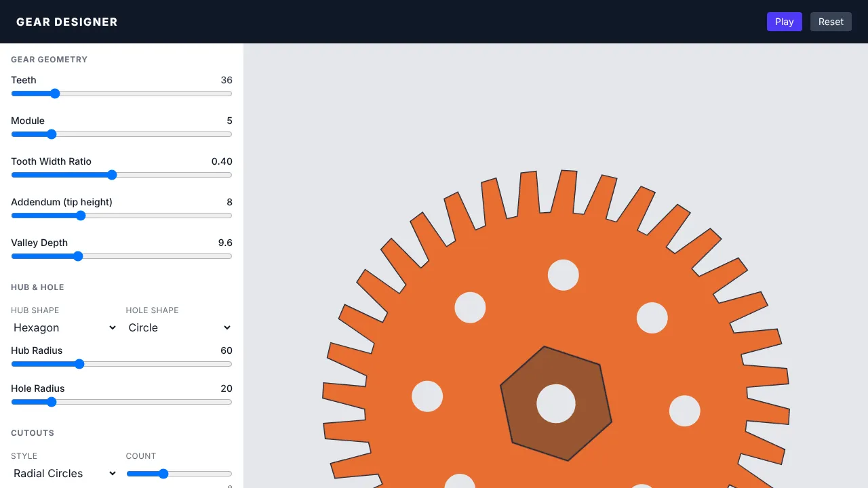Click the GEAR DESIGNER title
This screenshot has width=868, height=488.
67,22
